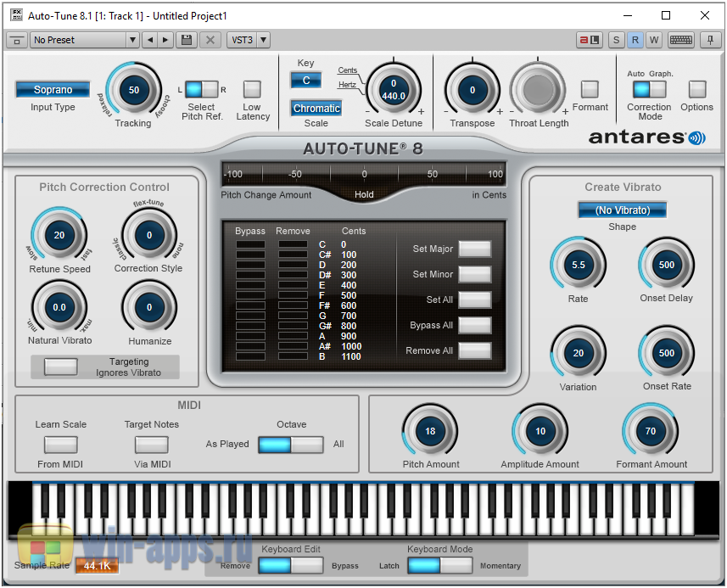Click the vibrato Rate knob at 5.5
Image resolution: width=727 pixels, height=588 pixels.
(579, 265)
